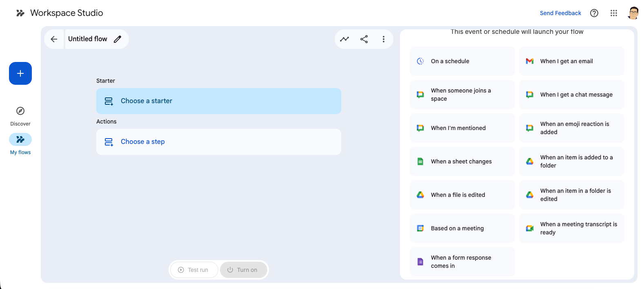Click Chat icon beside emoji reaction starter
Viewport: 644px width, 289px height.
(530, 128)
